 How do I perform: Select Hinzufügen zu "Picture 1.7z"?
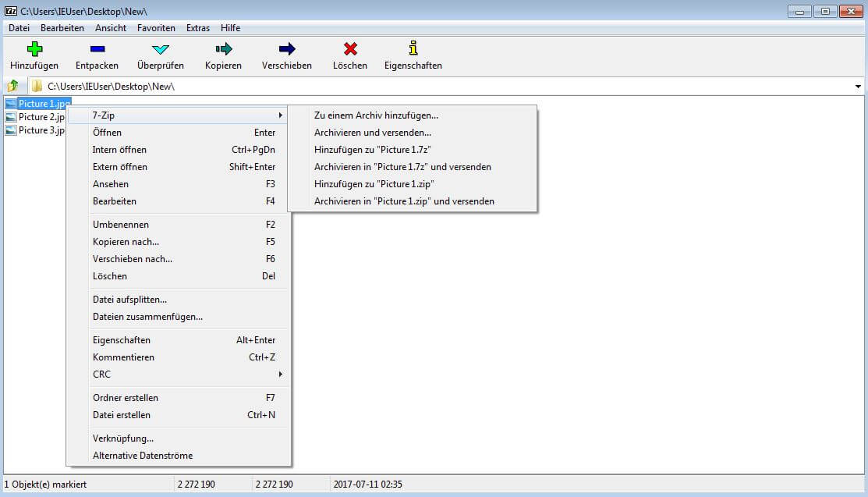coord(413,150)
